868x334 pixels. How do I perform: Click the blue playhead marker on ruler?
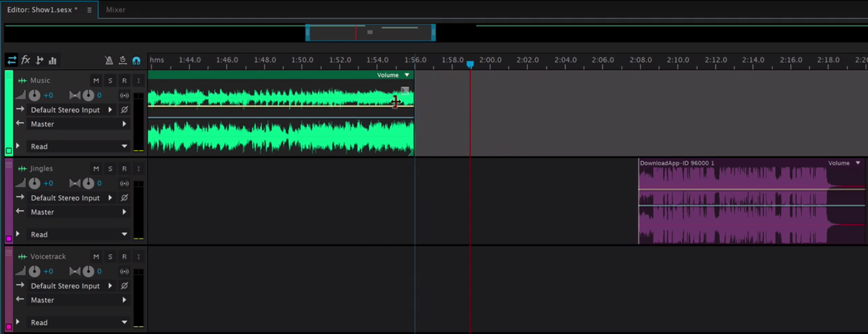pyautogui.click(x=470, y=64)
